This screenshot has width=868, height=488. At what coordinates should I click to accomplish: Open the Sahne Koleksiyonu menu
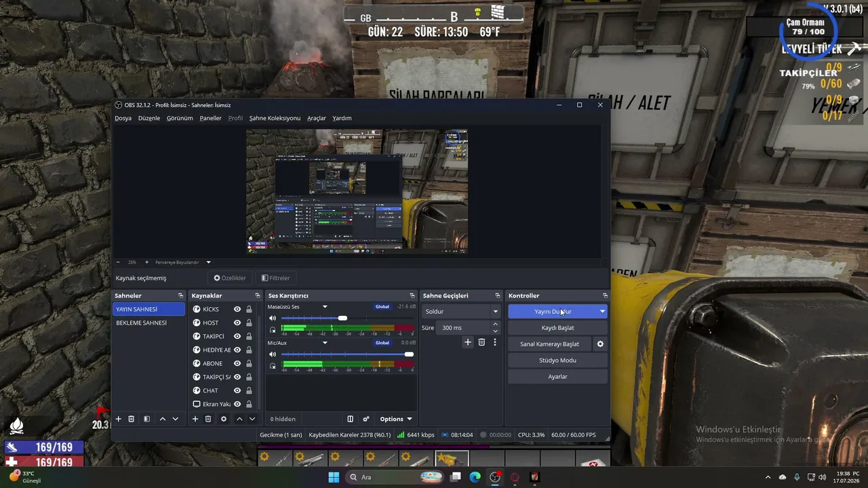point(275,118)
